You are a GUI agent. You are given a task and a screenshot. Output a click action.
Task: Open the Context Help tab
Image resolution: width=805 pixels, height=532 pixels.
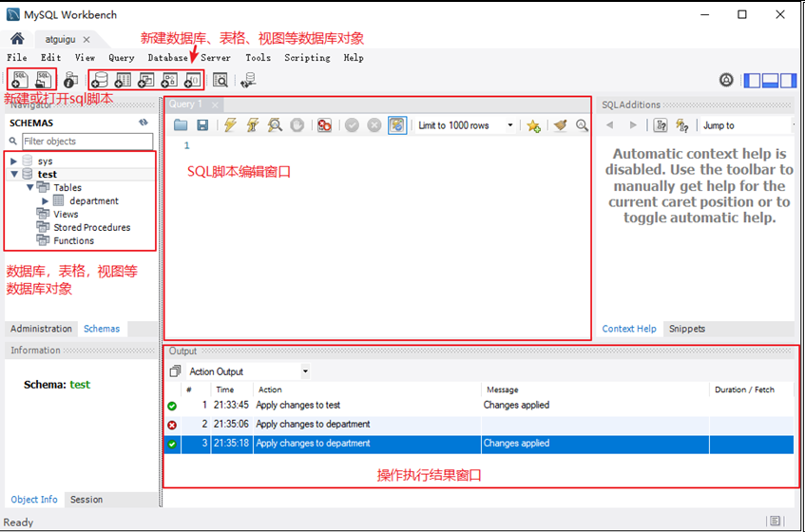pos(629,329)
